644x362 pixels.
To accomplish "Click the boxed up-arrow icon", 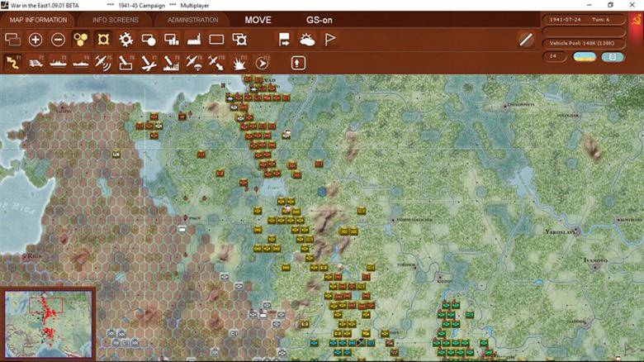I will pos(298,63).
